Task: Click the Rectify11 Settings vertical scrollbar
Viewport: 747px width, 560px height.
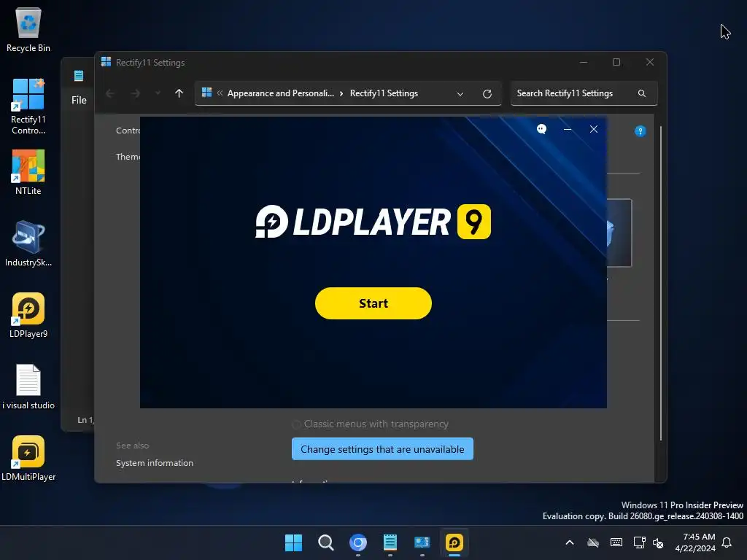Action: pos(660,284)
